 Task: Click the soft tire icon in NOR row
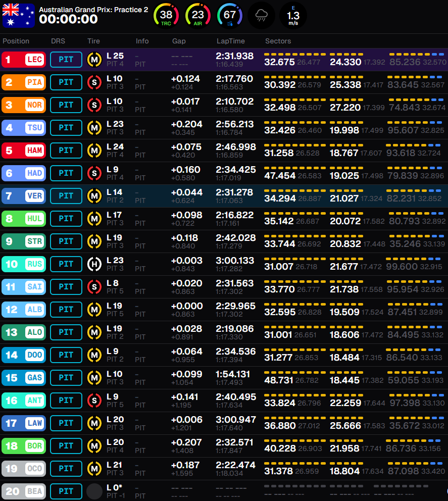[x=94, y=105]
